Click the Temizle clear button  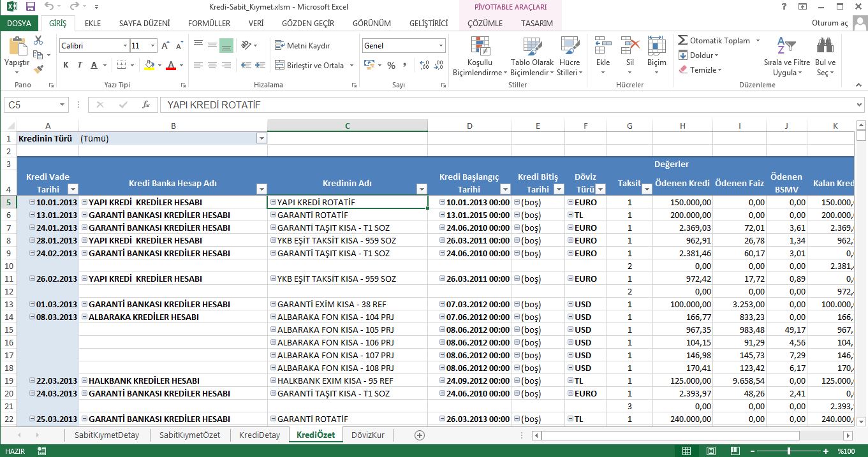[x=700, y=70]
